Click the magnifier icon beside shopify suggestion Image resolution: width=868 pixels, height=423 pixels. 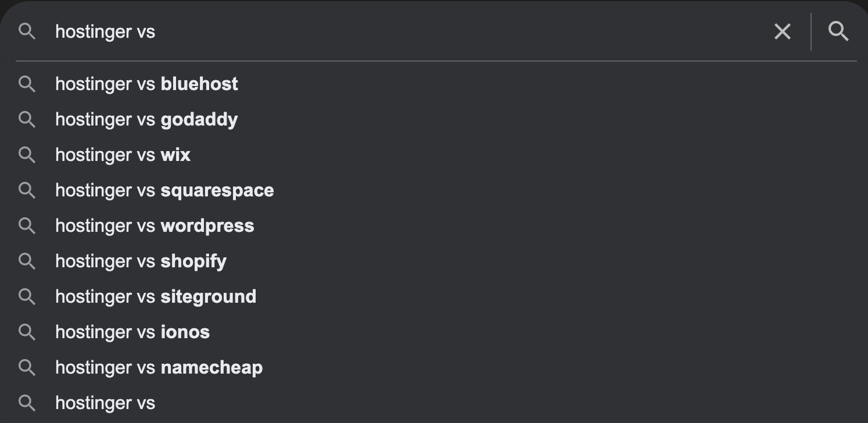27,261
